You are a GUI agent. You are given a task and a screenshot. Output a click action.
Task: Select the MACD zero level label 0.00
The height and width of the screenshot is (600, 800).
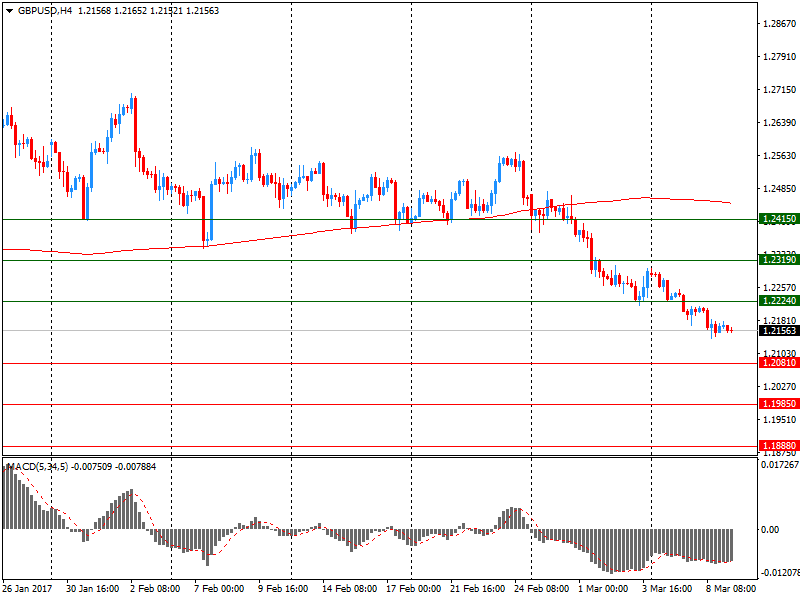(x=770, y=530)
